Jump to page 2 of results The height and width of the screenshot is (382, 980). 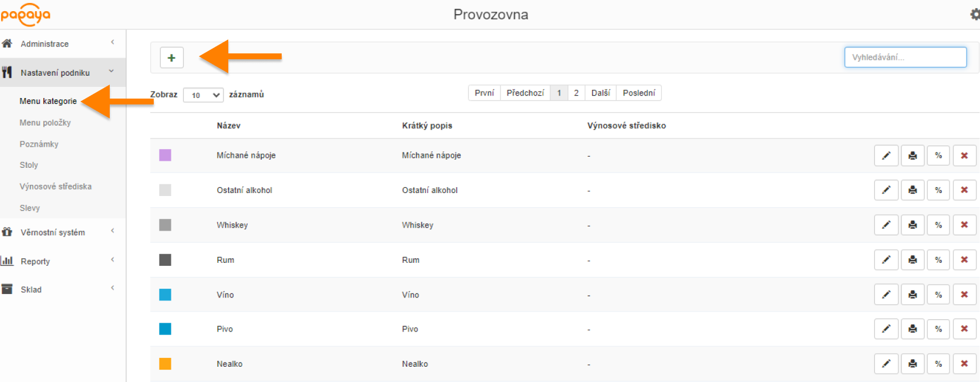click(x=576, y=93)
